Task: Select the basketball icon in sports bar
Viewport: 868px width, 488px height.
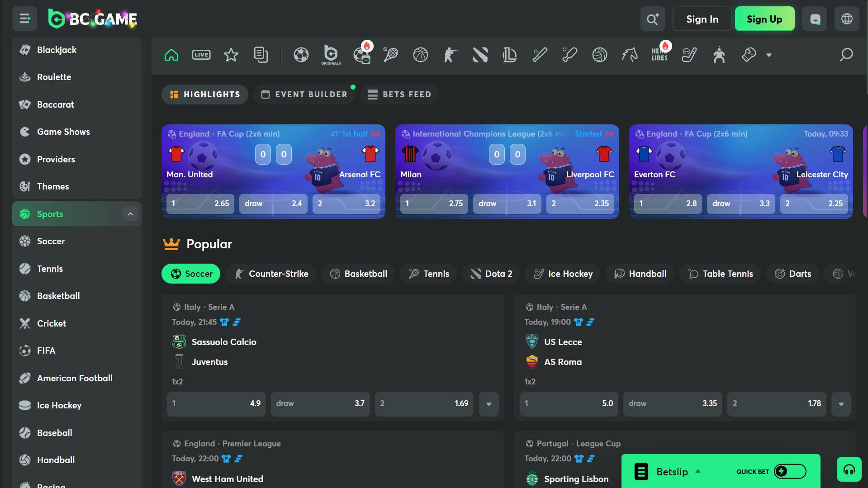Action: point(420,55)
